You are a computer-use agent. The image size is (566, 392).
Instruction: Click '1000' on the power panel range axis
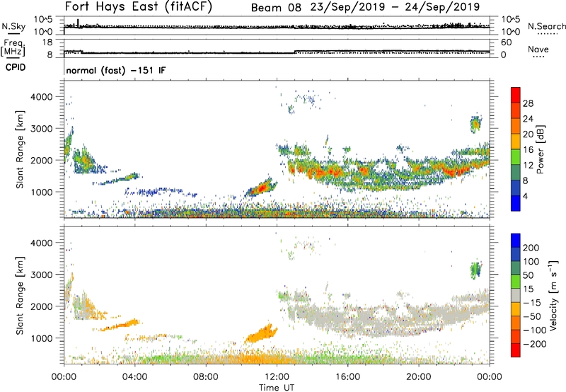pyautogui.click(x=41, y=192)
